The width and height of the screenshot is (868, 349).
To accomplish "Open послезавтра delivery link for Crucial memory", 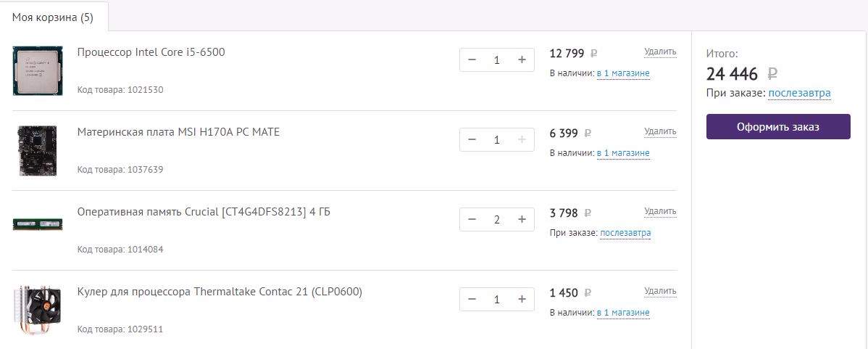I will tap(625, 233).
